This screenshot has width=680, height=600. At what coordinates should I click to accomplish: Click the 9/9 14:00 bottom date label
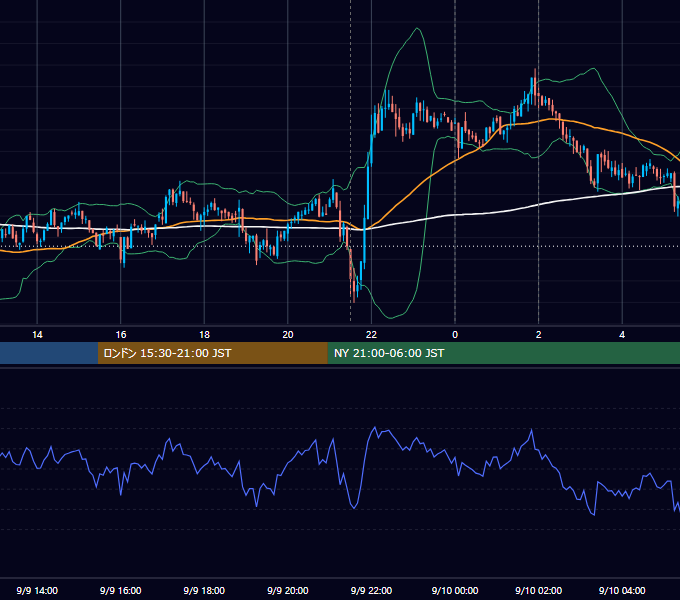[37, 590]
